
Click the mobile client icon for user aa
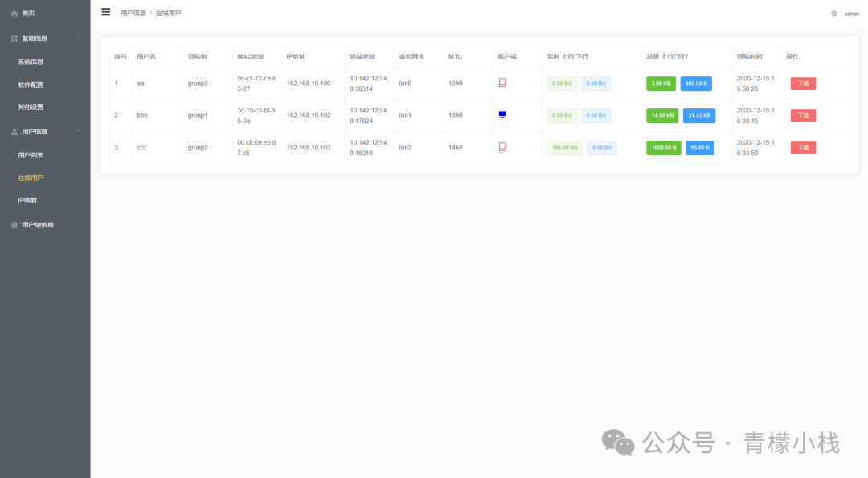click(502, 83)
